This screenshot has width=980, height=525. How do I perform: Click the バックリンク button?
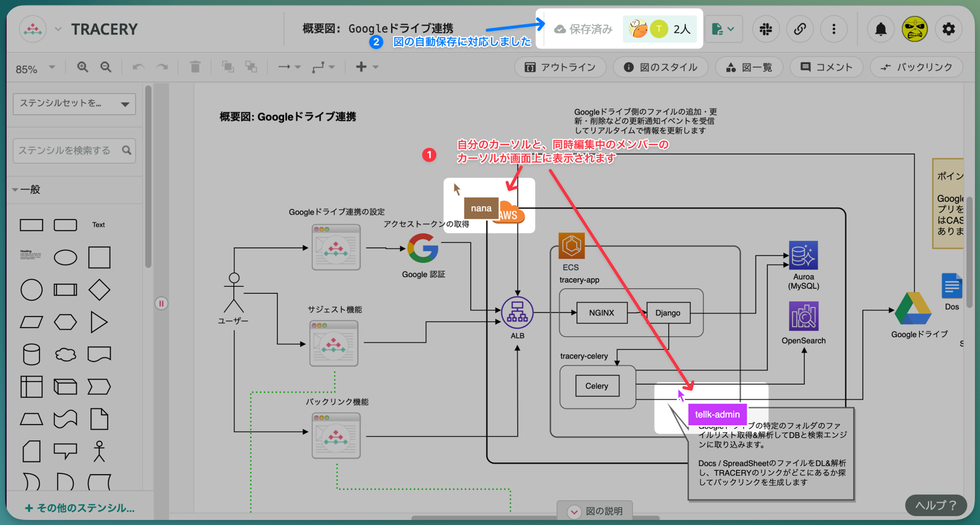(x=916, y=67)
